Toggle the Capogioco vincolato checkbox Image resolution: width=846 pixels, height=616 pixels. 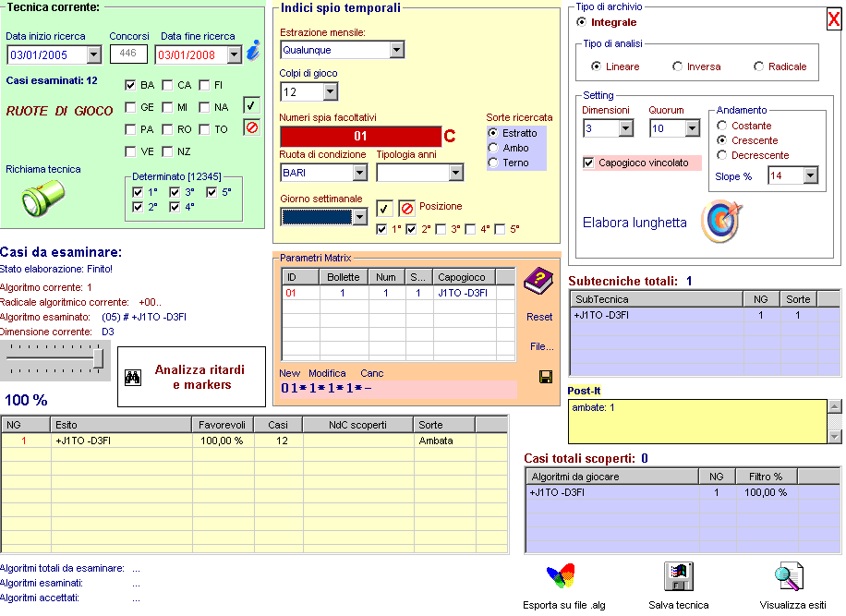[x=589, y=163]
